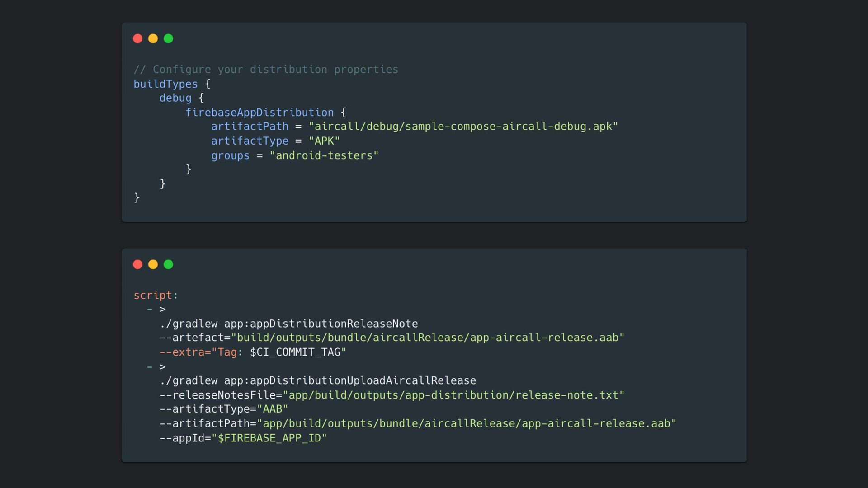Click the "android-testers" groups value

pyautogui.click(x=324, y=155)
